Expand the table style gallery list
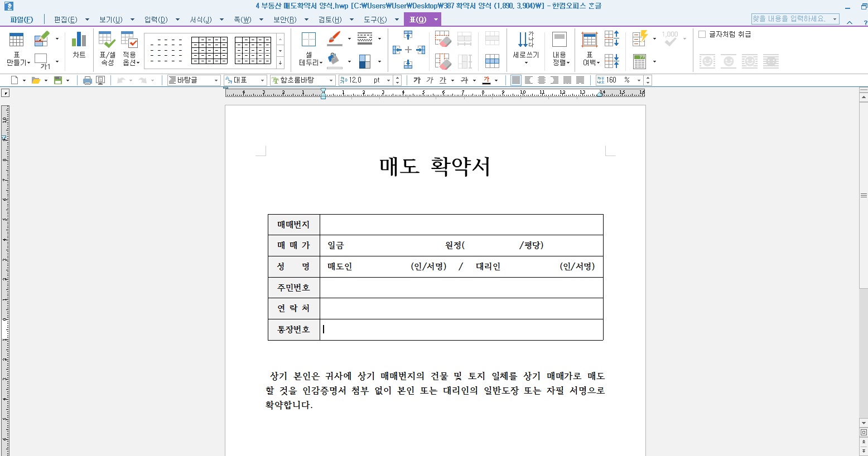 click(280, 62)
